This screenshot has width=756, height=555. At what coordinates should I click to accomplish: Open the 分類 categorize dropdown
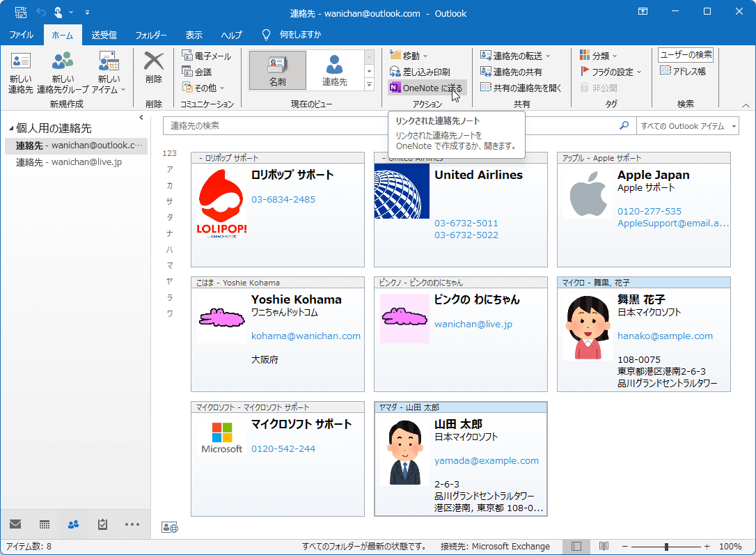coord(600,54)
